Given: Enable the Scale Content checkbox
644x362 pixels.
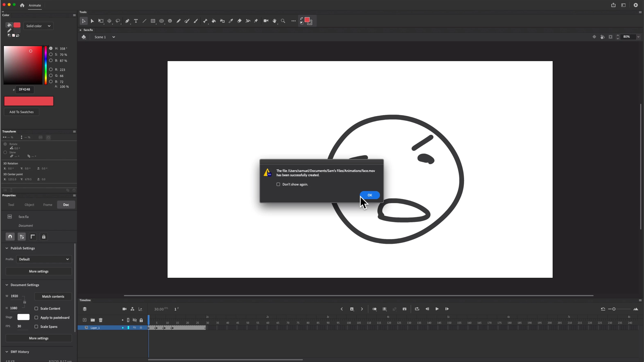Looking at the screenshot, I should (36, 308).
